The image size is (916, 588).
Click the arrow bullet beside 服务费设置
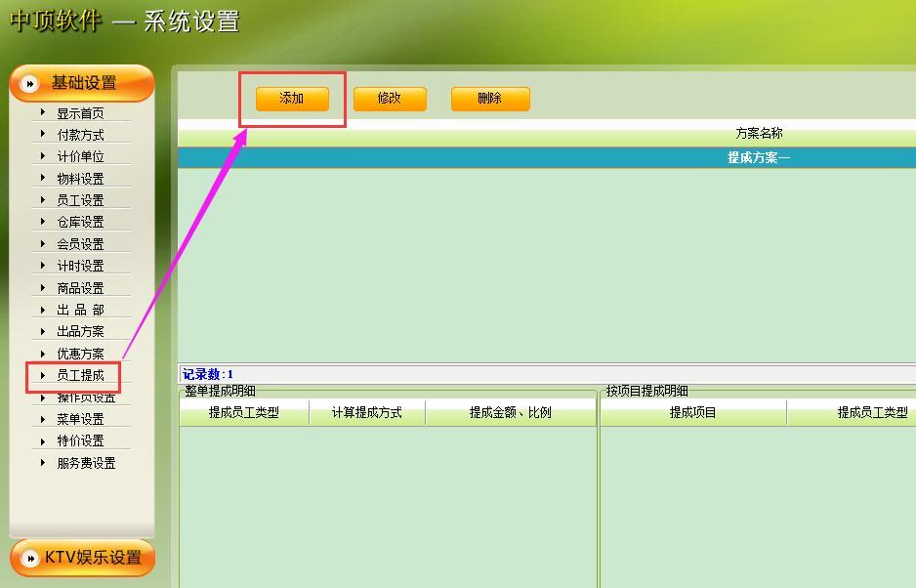pos(43,462)
